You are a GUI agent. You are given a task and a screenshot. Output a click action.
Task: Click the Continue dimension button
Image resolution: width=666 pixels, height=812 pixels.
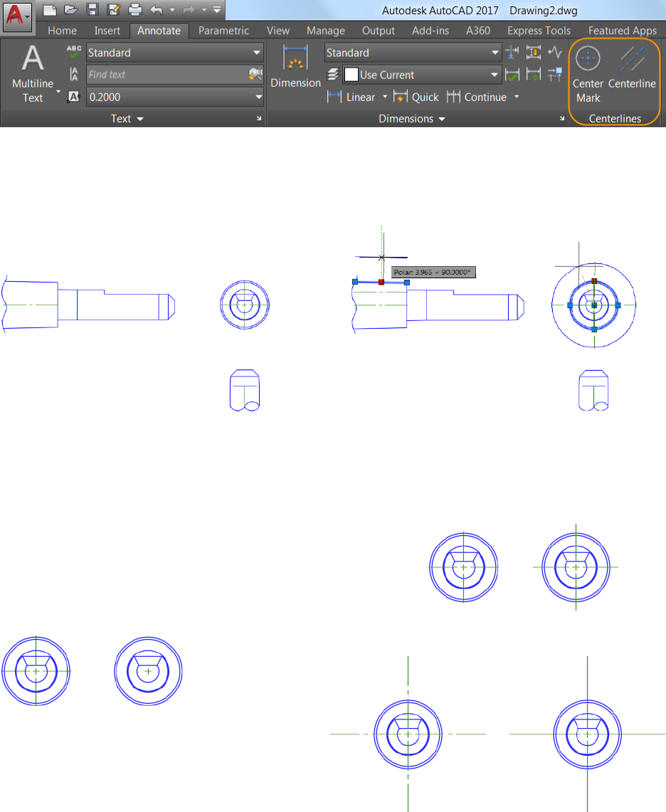[x=477, y=97]
